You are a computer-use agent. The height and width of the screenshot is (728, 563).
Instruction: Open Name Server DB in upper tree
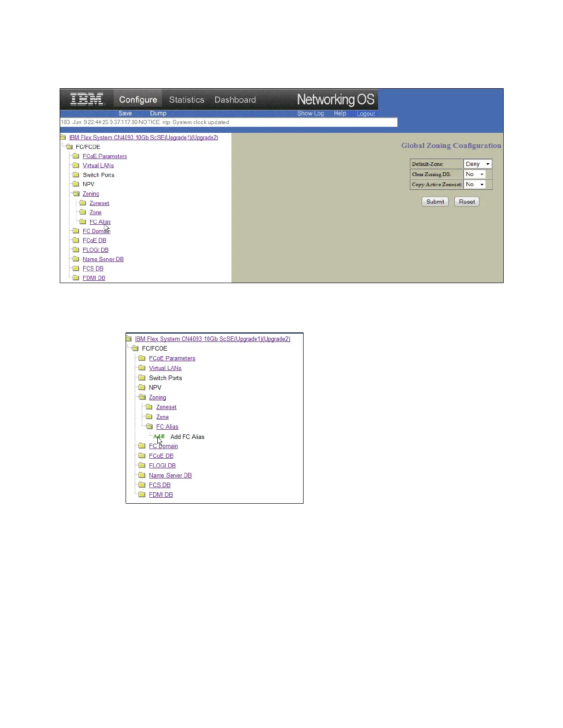click(x=103, y=259)
